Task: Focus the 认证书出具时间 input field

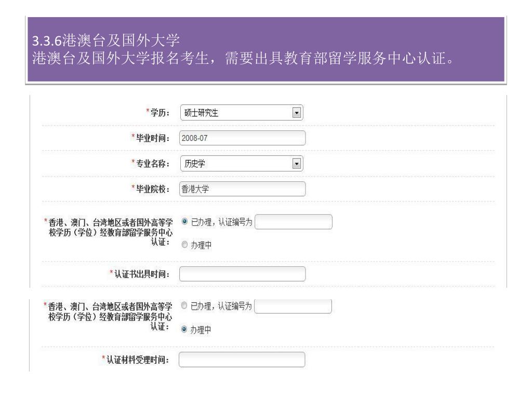Action: (242, 274)
